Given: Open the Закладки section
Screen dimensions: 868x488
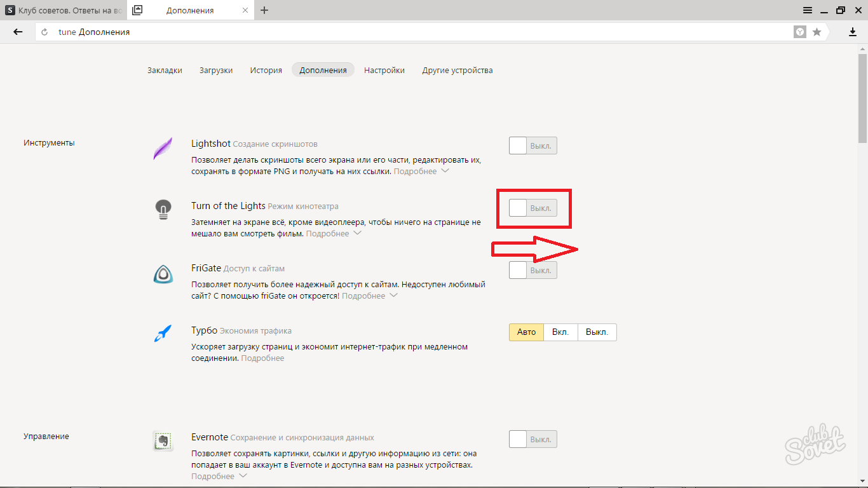Looking at the screenshot, I should [x=165, y=71].
